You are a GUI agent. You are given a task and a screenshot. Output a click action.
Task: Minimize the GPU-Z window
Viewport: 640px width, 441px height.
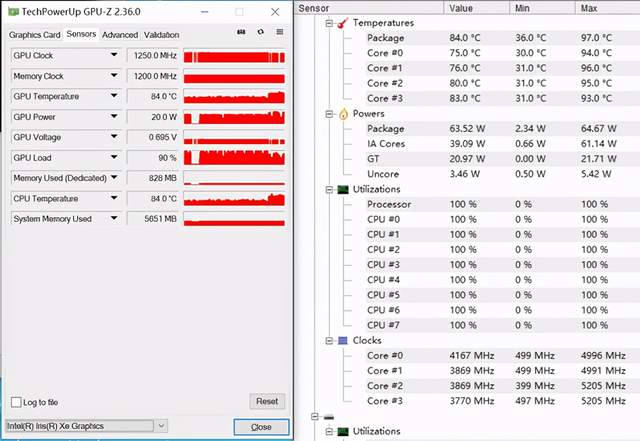click(205, 12)
